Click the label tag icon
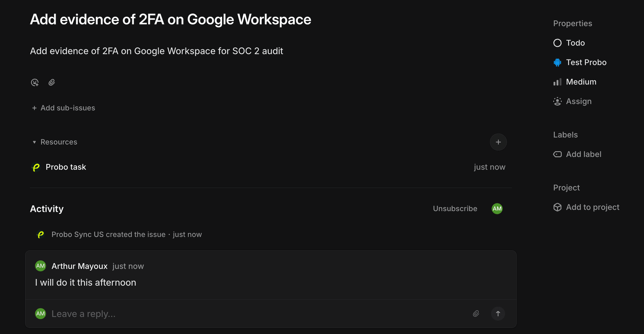The height and width of the screenshot is (334, 644). 557,154
